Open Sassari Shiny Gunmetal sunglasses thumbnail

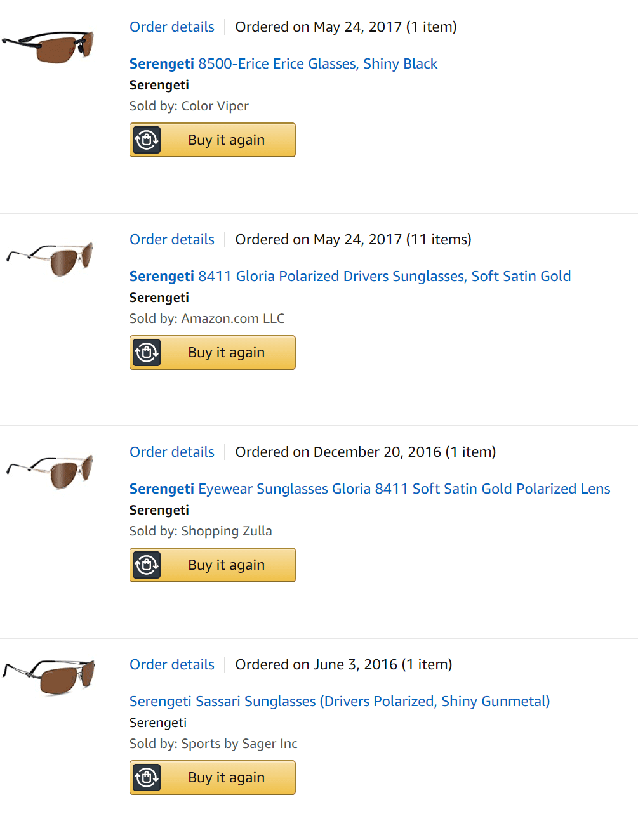coord(50,676)
